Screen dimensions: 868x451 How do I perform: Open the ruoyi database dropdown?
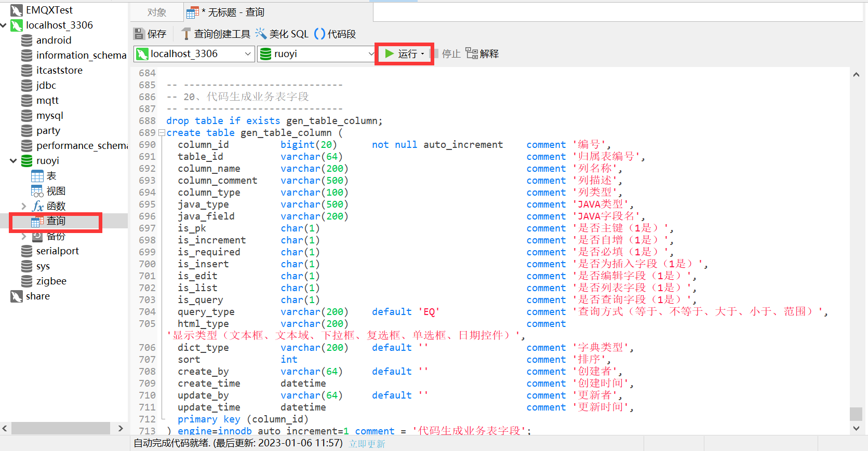pyautogui.click(x=371, y=53)
